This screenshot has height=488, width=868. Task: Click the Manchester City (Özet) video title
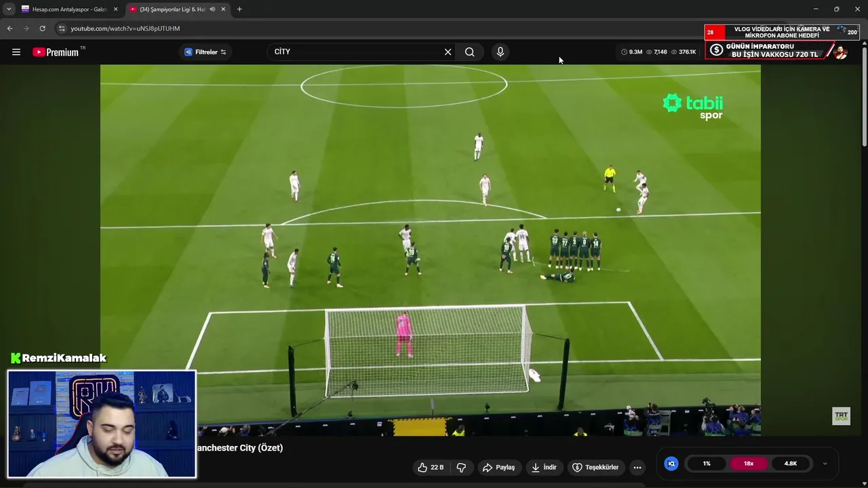240,448
